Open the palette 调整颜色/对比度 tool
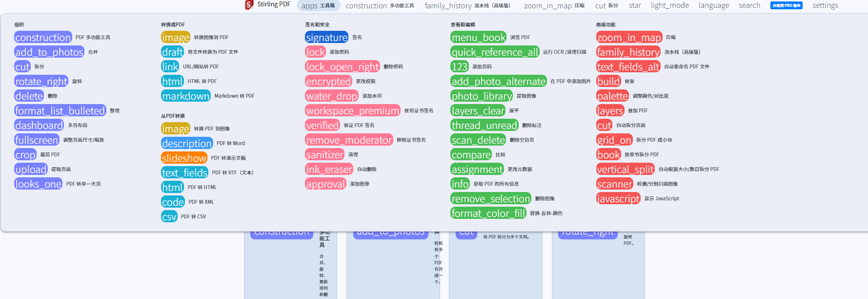Image resolution: width=868 pixels, height=299 pixels. pyautogui.click(x=612, y=96)
